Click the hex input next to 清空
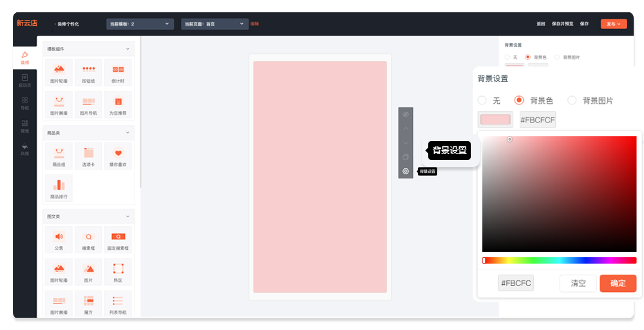The image size is (644, 330). 516,283
